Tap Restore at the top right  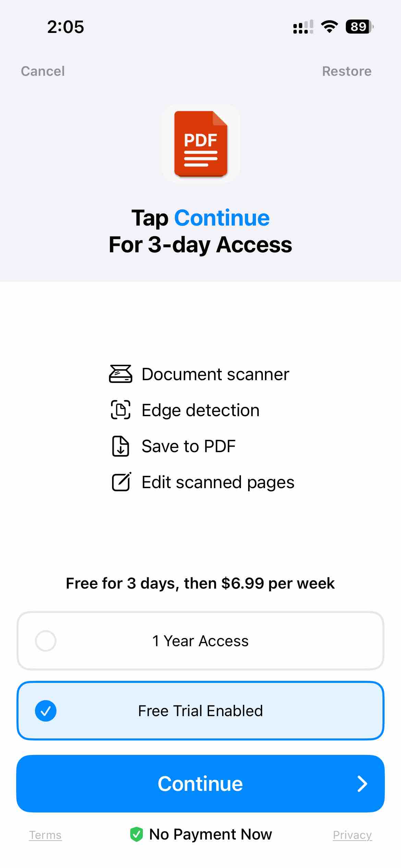pyautogui.click(x=347, y=71)
